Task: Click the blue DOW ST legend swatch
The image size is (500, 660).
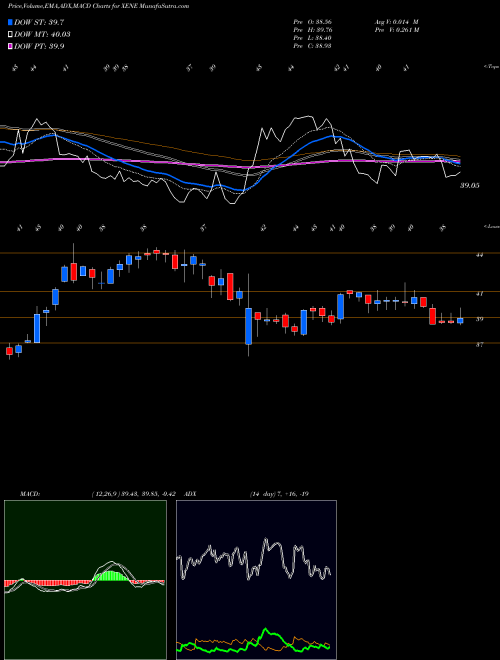Action: [x=10, y=22]
